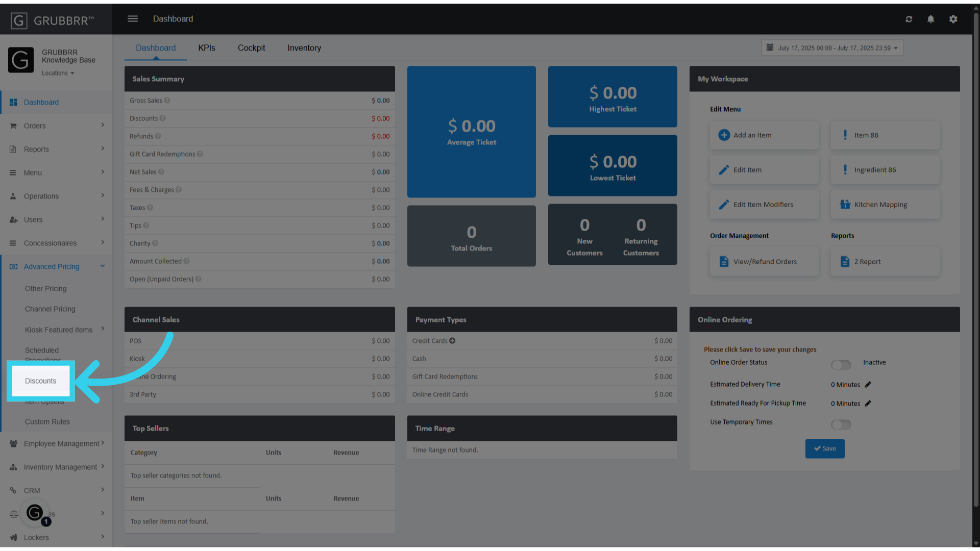The width and height of the screenshot is (980, 551).
Task: Open the July 17 date range picker
Action: (831, 47)
